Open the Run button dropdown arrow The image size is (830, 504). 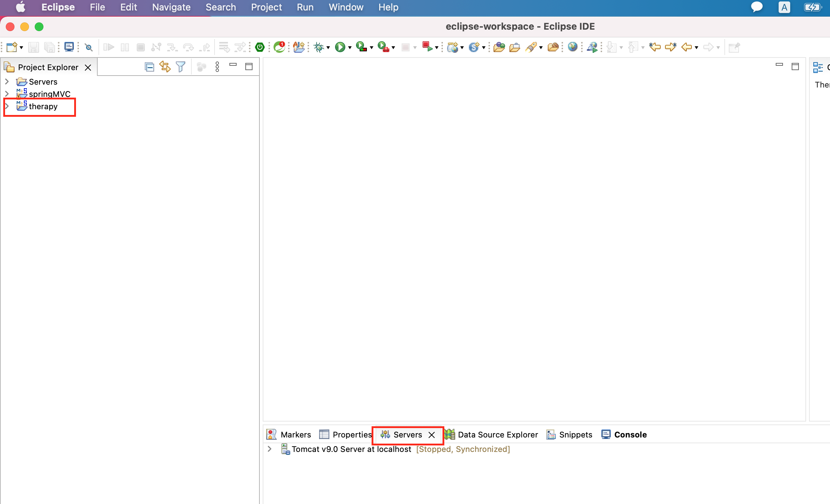(x=350, y=48)
